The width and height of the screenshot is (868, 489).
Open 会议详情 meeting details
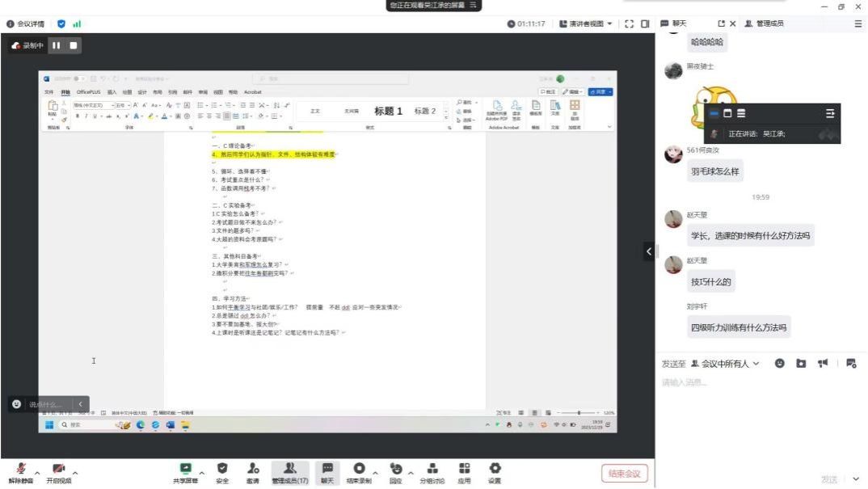click(x=26, y=24)
